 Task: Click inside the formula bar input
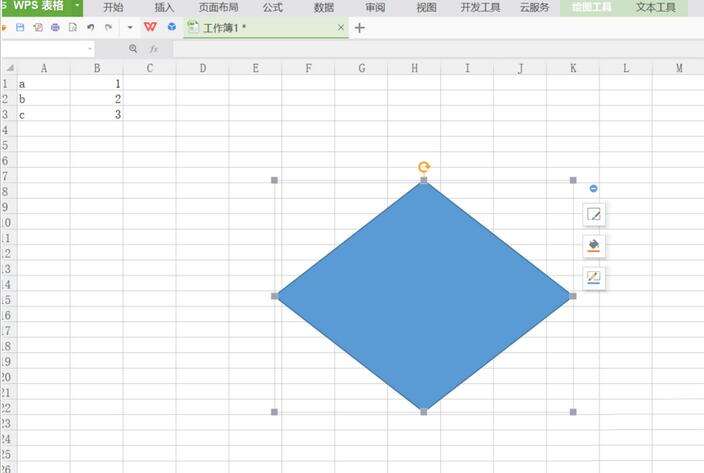[438, 48]
